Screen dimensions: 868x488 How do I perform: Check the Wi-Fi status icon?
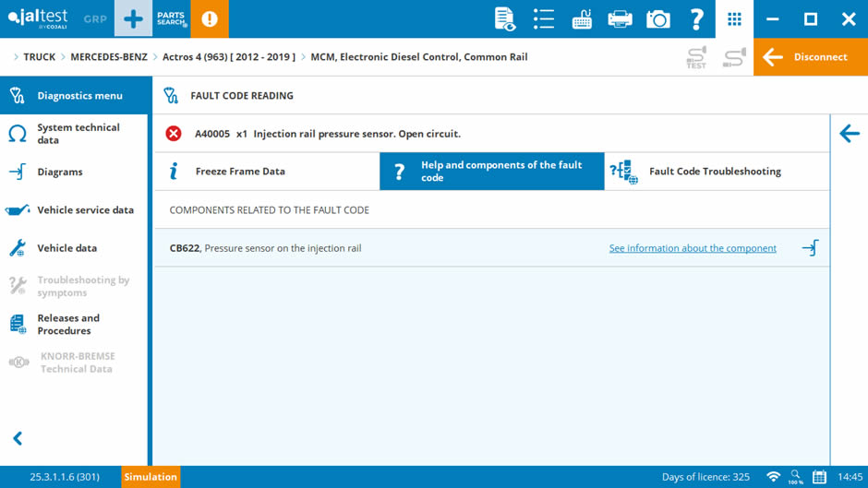pyautogui.click(x=773, y=477)
